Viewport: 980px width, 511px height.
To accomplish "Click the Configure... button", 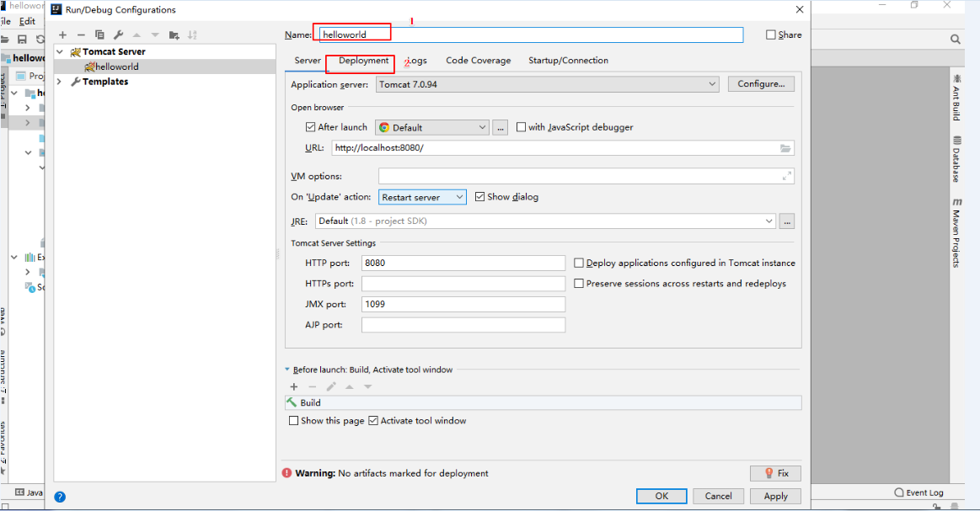I will click(x=761, y=84).
